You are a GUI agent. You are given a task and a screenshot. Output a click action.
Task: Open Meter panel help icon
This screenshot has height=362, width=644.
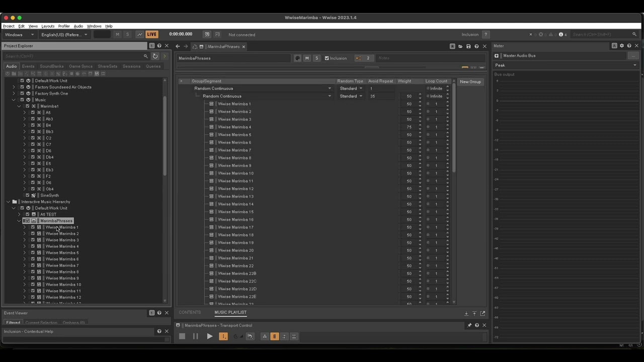(629, 46)
